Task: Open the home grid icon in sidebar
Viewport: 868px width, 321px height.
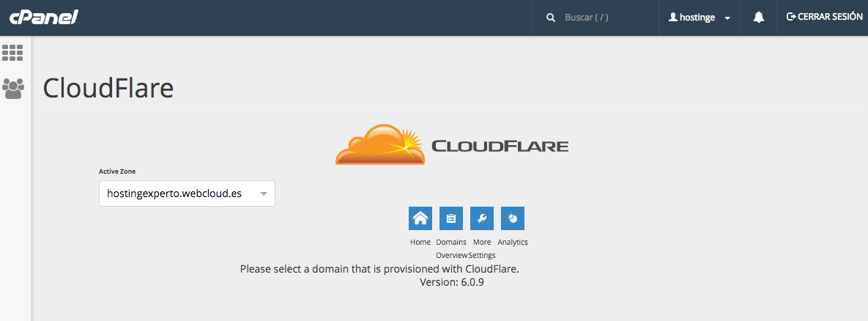Action: [x=12, y=53]
